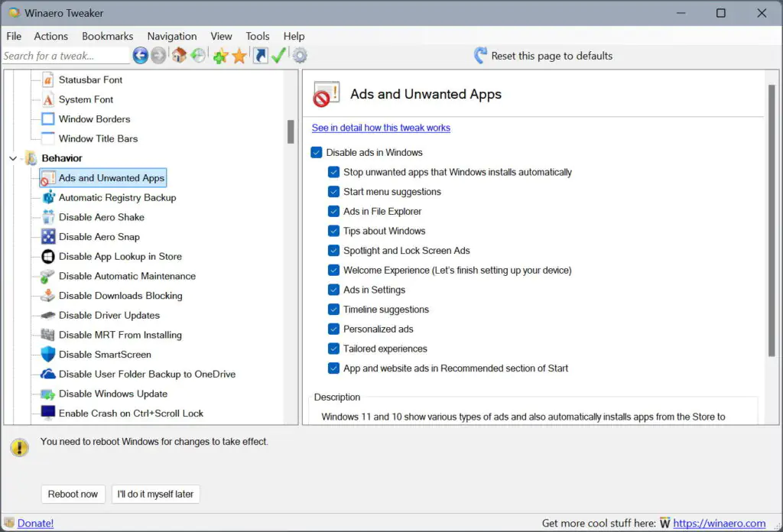Open bookmarks using the orange star icon
The height and width of the screenshot is (532, 783).
239,56
